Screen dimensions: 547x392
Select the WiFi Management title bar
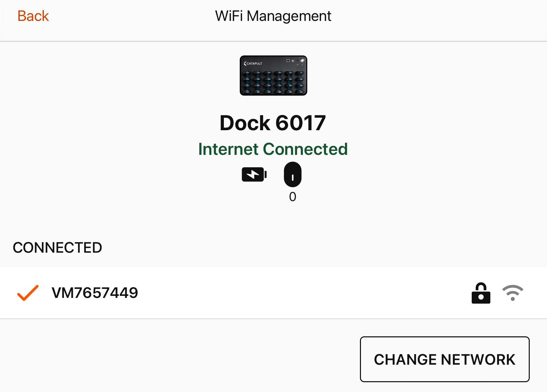(273, 16)
